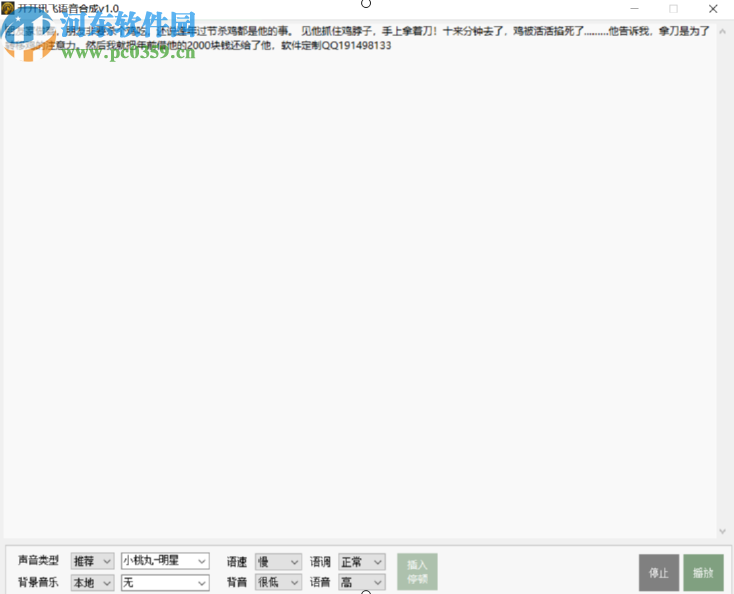Image resolution: width=734 pixels, height=594 pixels.
Task: Click the 背景音乐 label
Action: (x=38, y=582)
